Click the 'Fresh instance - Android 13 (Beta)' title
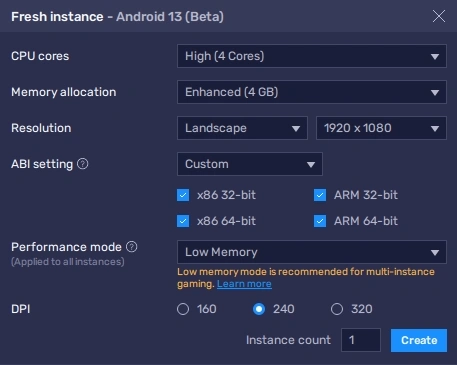457x365 pixels. tap(117, 16)
